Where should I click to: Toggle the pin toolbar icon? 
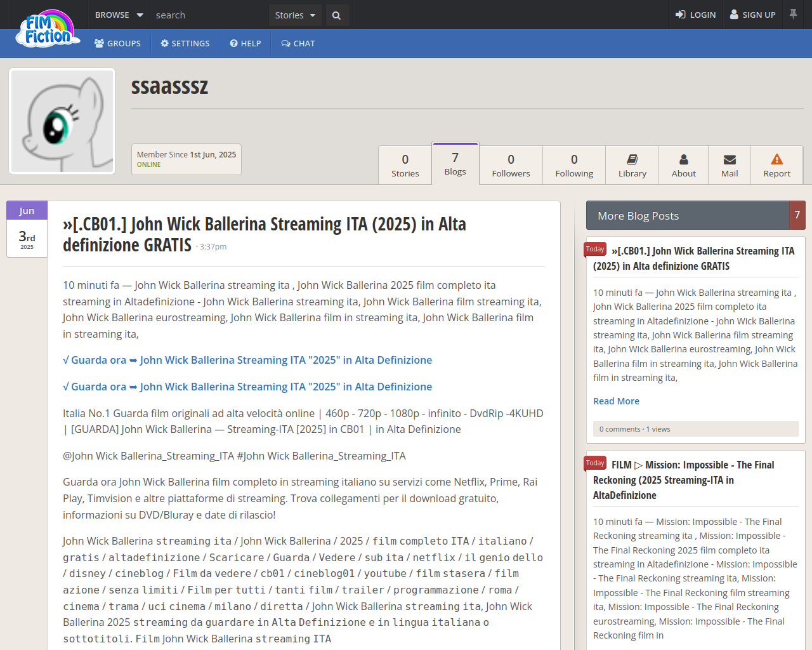(793, 14)
